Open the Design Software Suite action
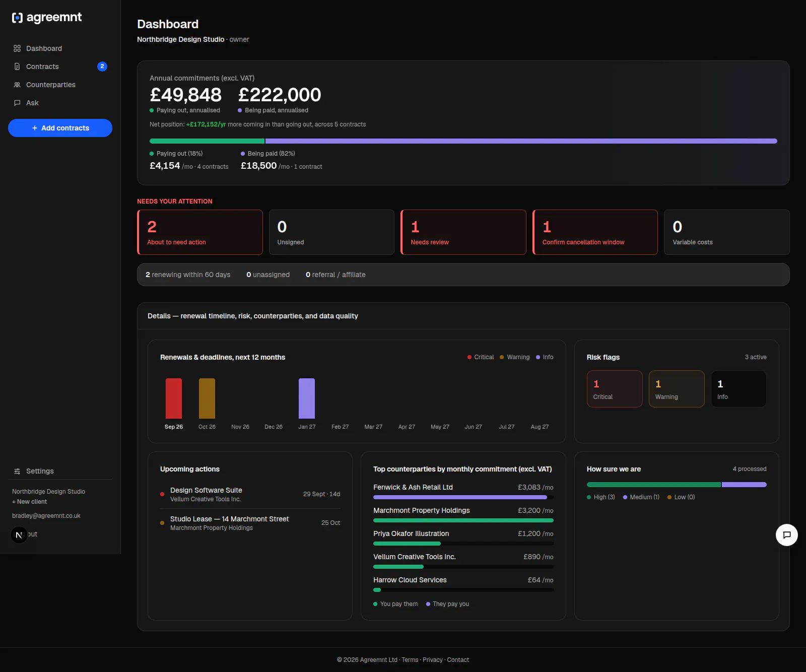The height and width of the screenshot is (672, 806). tap(250, 494)
